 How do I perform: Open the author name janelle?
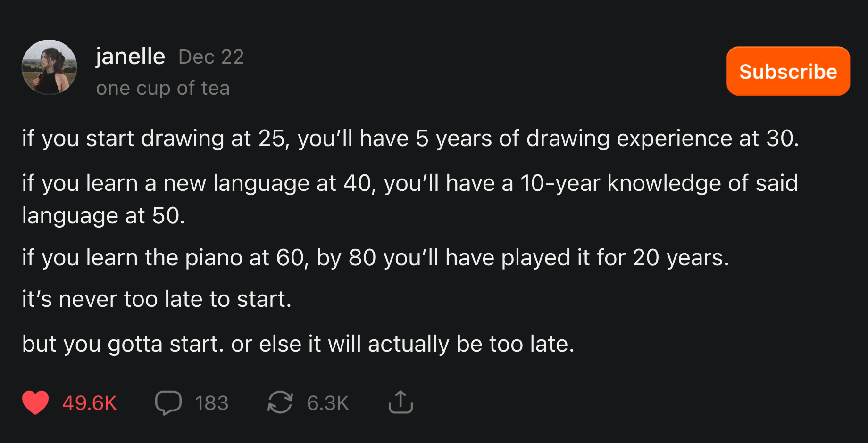point(130,57)
